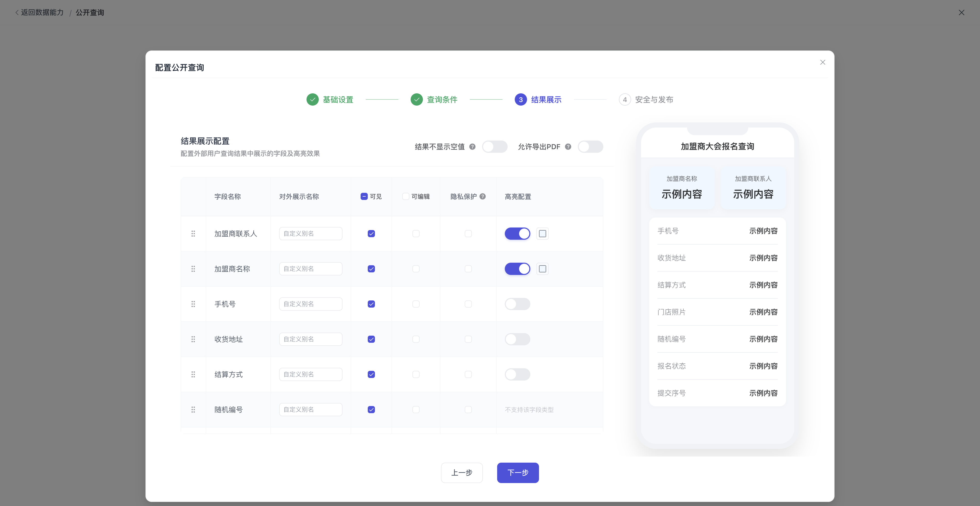Turn on 允许导出PDF toggle
This screenshot has height=506, width=980.
pos(591,147)
